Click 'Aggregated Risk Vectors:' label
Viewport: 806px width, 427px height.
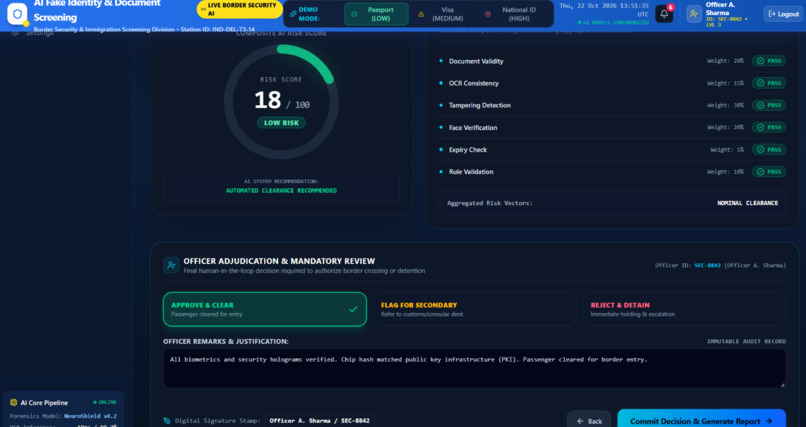[x=489, y=203]
